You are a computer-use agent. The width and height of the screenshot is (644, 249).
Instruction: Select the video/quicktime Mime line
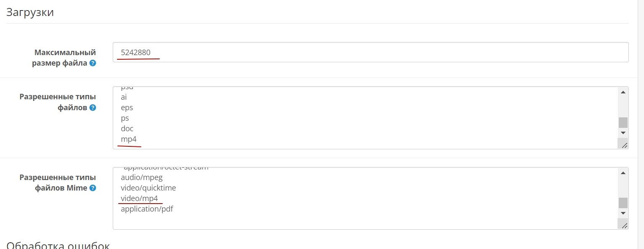pos(148,188)
